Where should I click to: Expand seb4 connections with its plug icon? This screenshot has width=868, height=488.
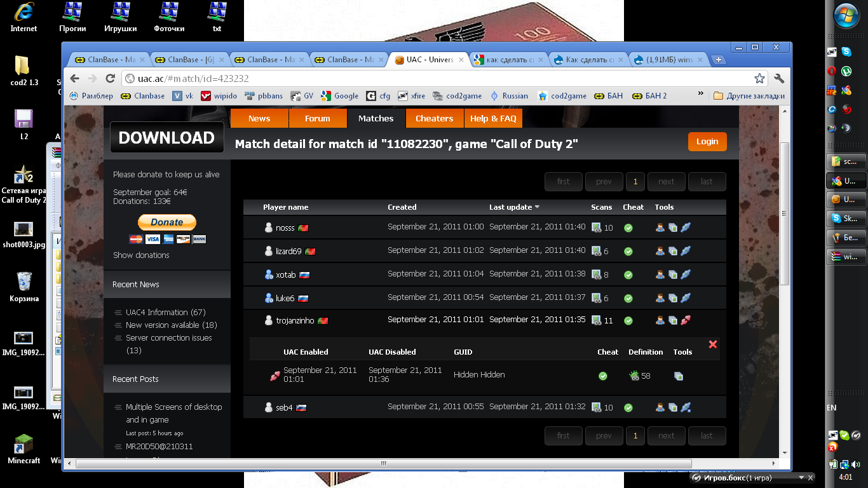click(685, 407)
